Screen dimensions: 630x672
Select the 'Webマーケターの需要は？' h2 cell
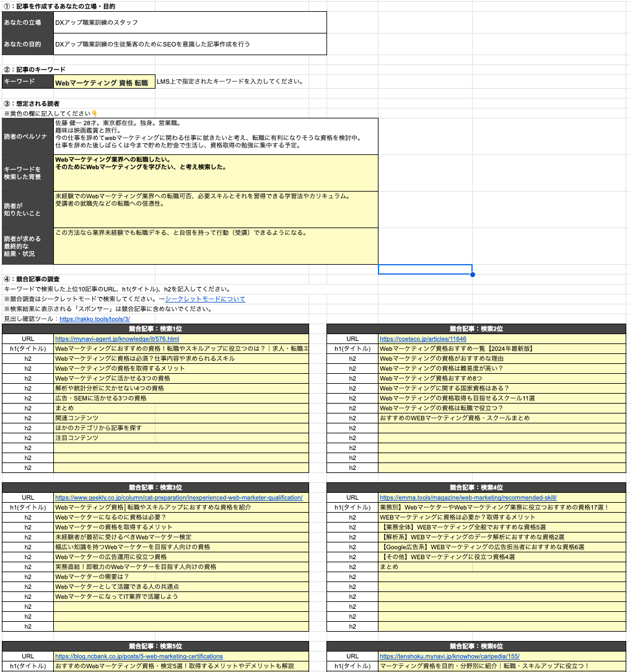tap(180, 577)
